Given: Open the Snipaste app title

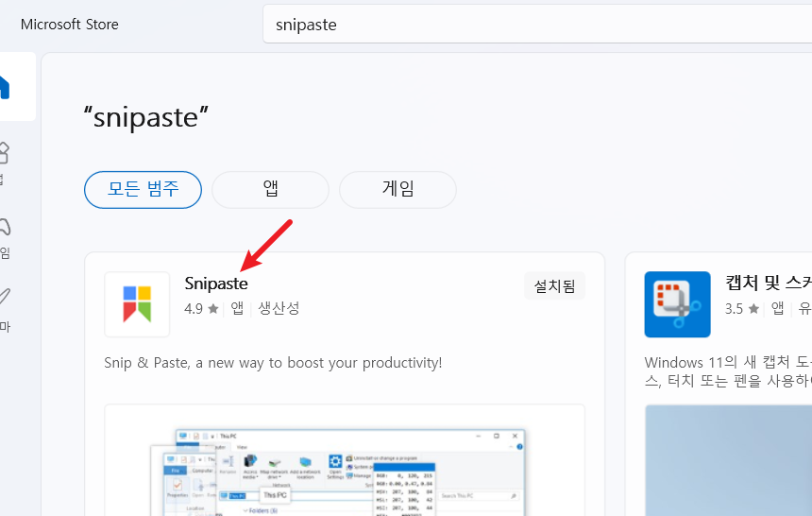Looking at the screenshot, I should 216,284.
